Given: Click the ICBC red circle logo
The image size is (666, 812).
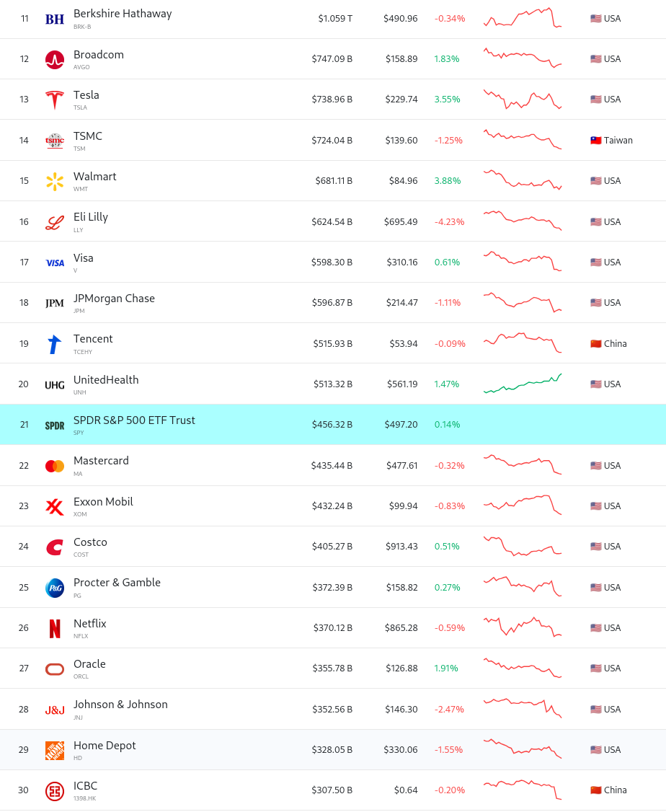Looking at the screenshot, I should click(55, 791).
